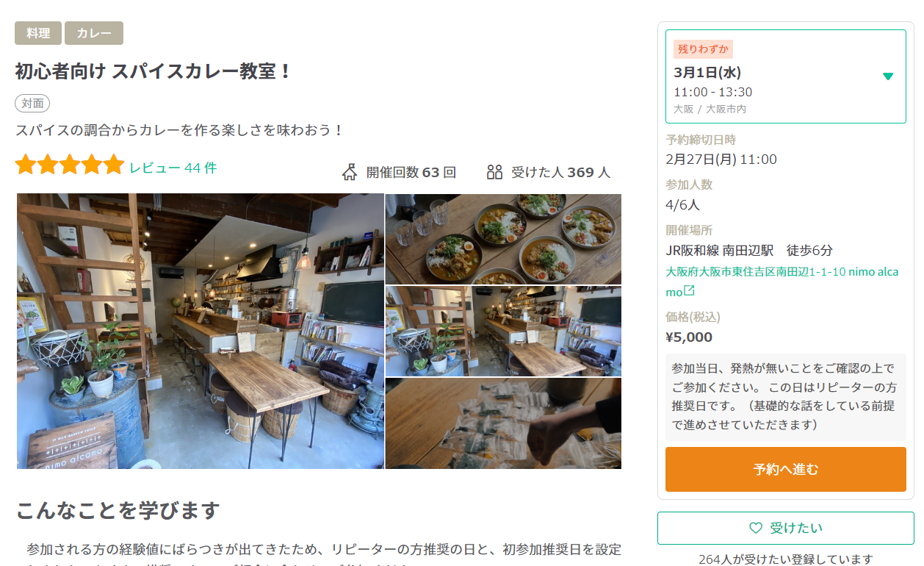View the curry bowls thumbnail photo

pos(503,239)
